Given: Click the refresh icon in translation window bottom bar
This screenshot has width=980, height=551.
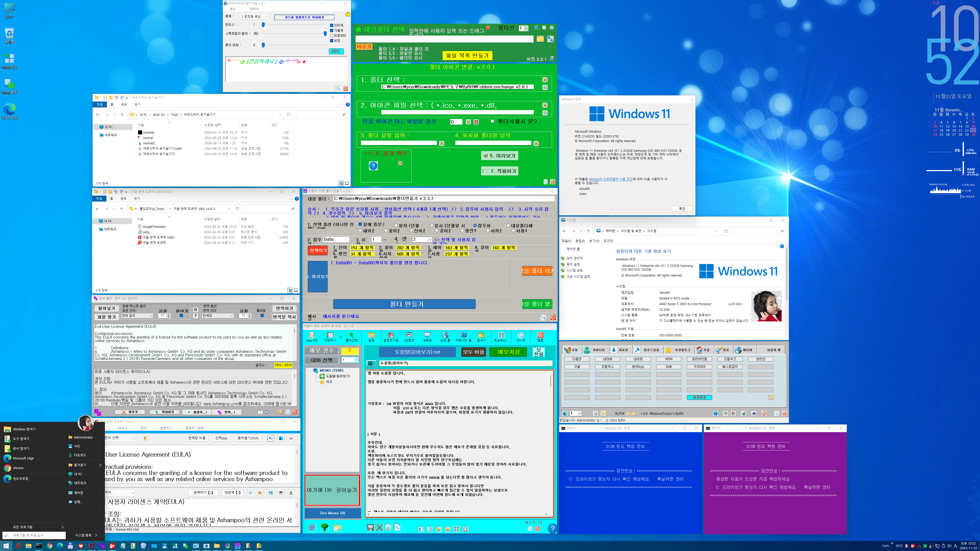Looking at the screenshot, I should click(x=288, y=412).
